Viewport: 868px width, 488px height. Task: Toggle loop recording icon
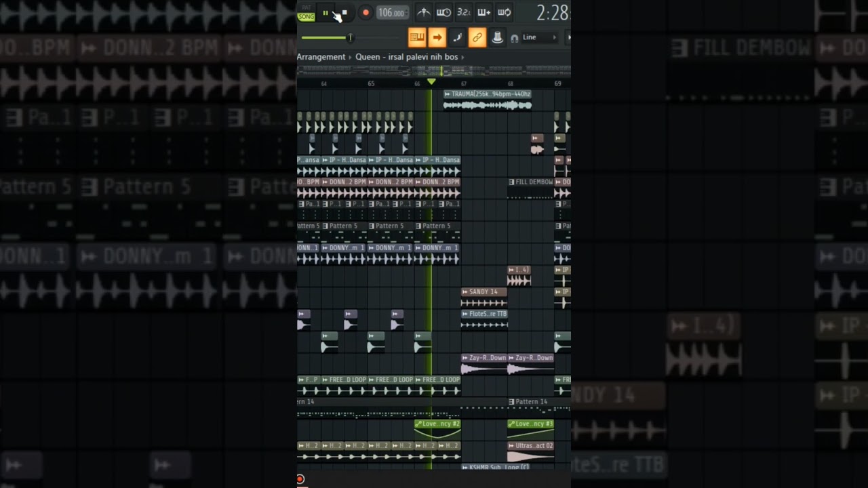(x=505, y=12)
